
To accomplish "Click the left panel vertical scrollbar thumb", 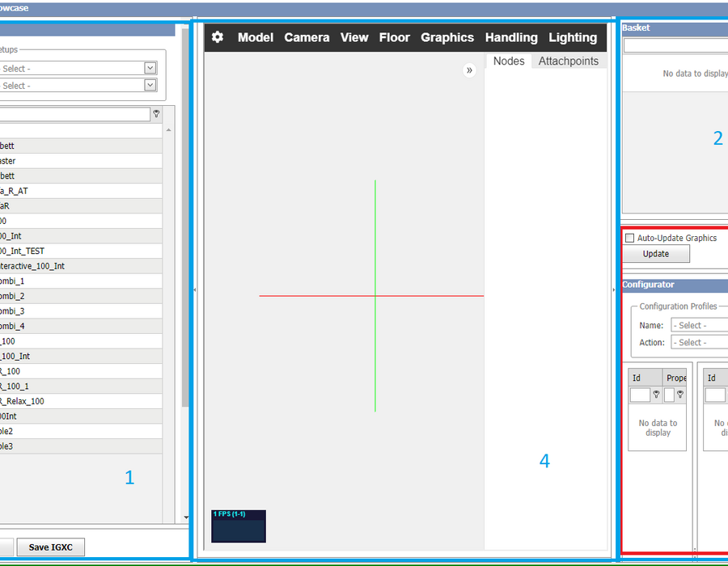I will coord(185,216).
